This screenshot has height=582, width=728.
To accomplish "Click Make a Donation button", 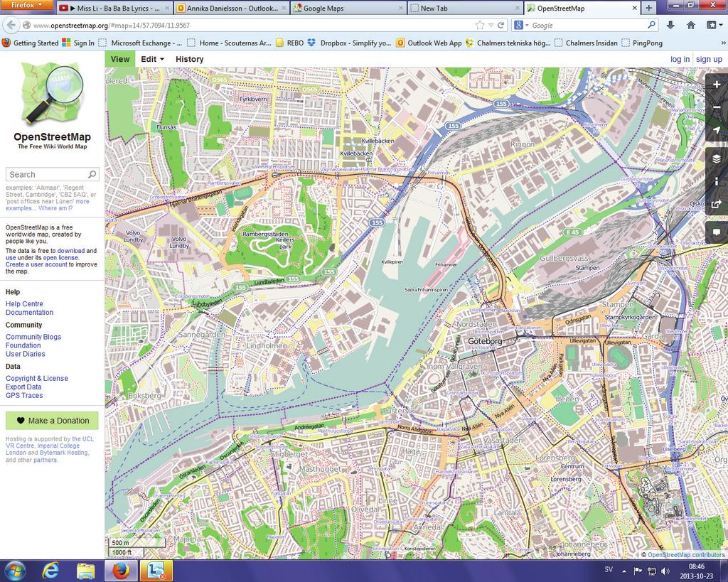I will [52, 421].
